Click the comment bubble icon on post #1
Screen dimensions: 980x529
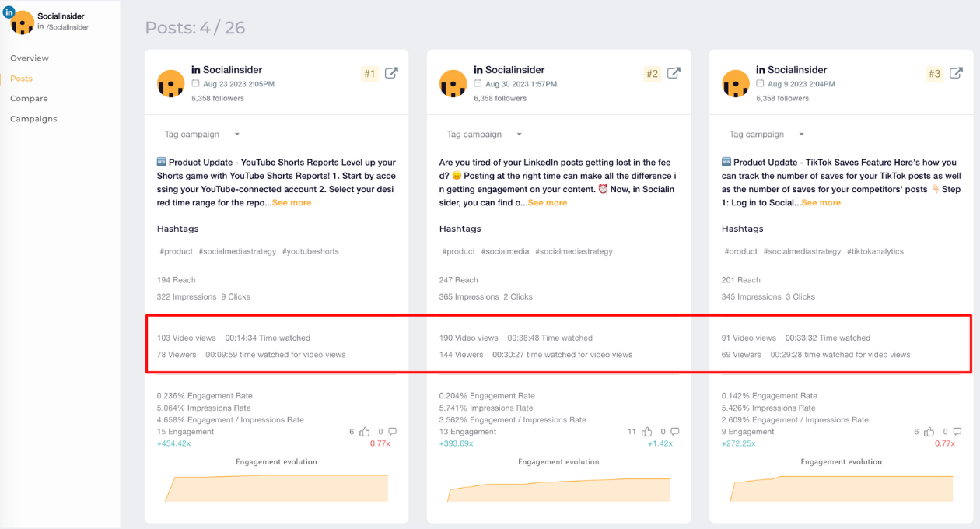pos(392,432)
